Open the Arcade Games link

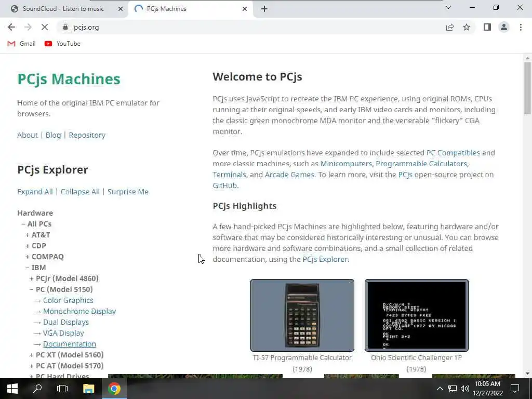[289, 175]
